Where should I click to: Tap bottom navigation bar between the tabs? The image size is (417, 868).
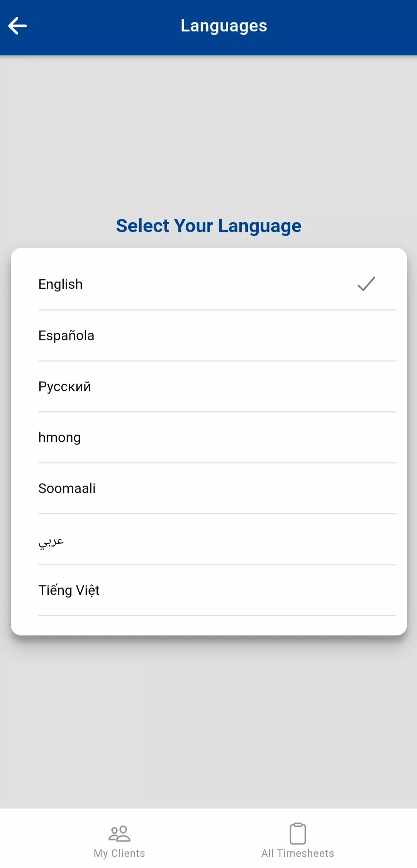(208, 838)
